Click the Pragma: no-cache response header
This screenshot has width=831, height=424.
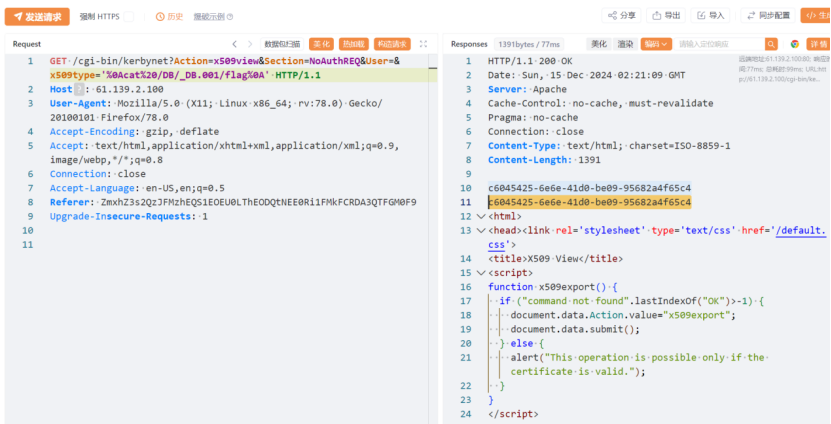click(533, 117)
